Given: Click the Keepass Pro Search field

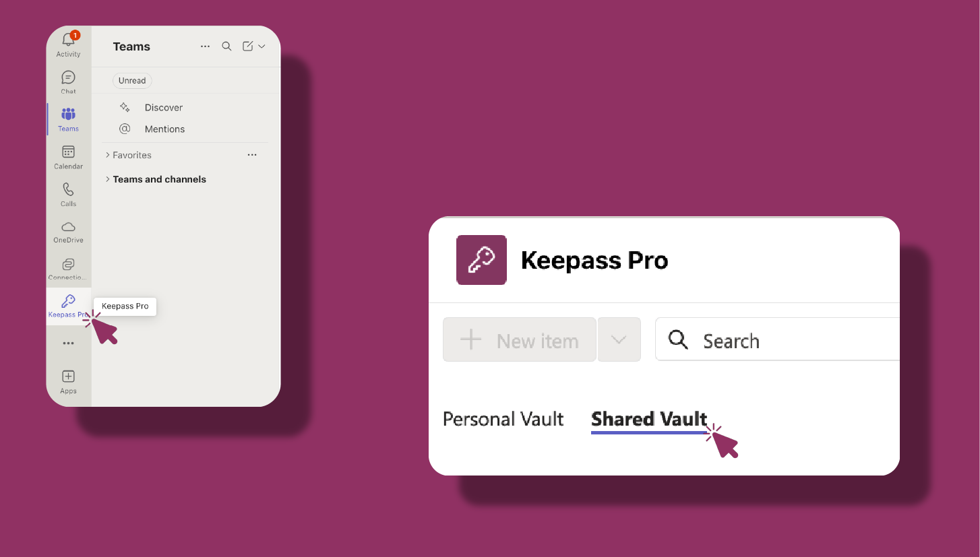Looking at the screenshot, I should click(778, 340).
